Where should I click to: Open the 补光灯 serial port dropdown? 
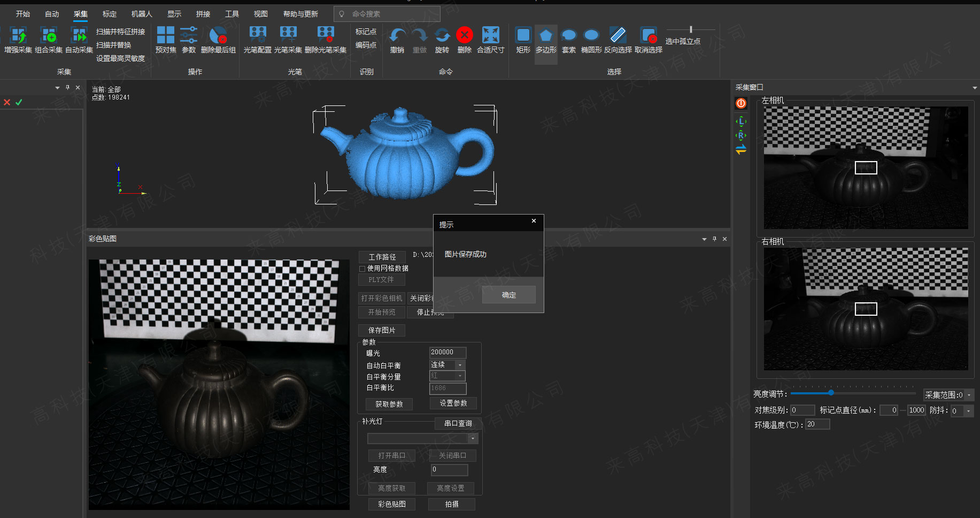pyautogui.click(x=473, y=439)
